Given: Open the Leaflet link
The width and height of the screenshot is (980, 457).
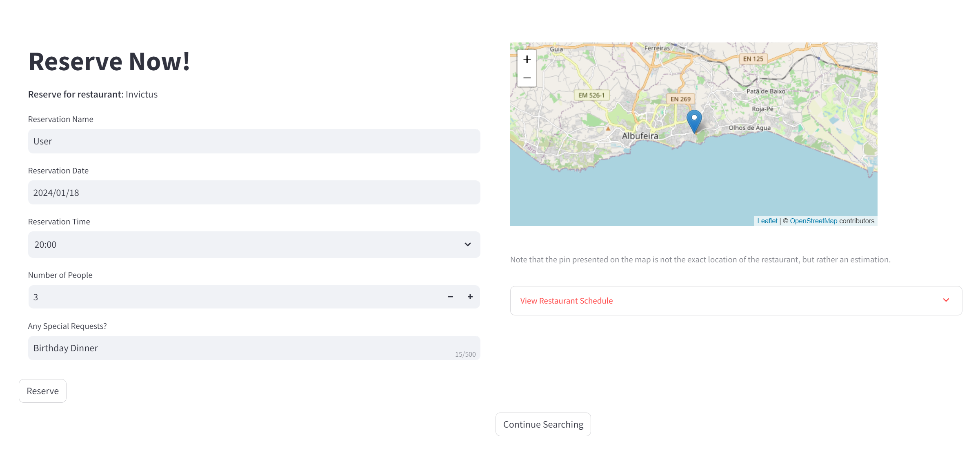Looking at the screenshot, I should point(767,221).
